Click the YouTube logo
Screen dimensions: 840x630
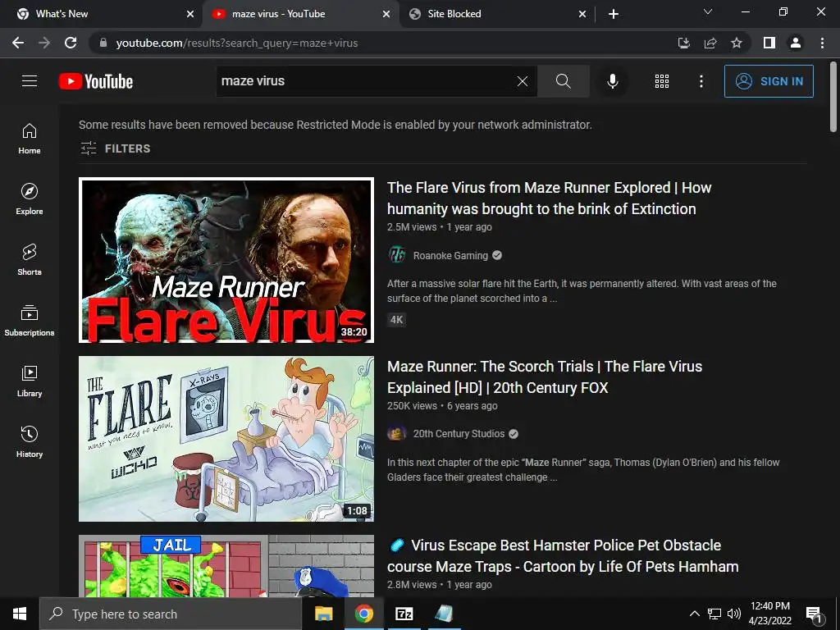96,81
